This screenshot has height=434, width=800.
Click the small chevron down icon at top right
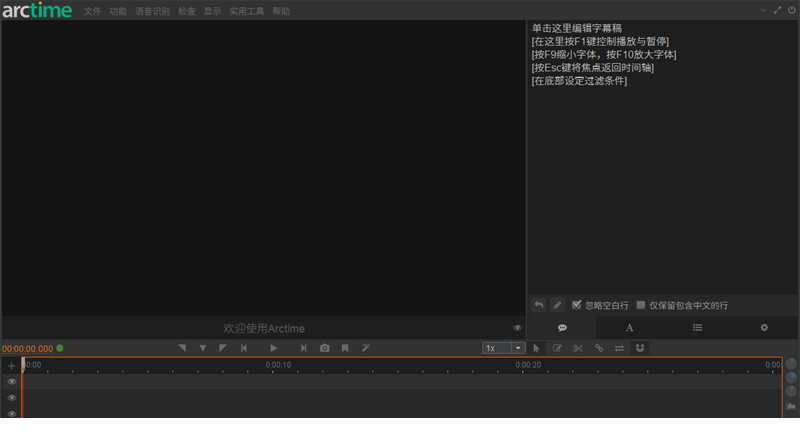pos(763,10)
